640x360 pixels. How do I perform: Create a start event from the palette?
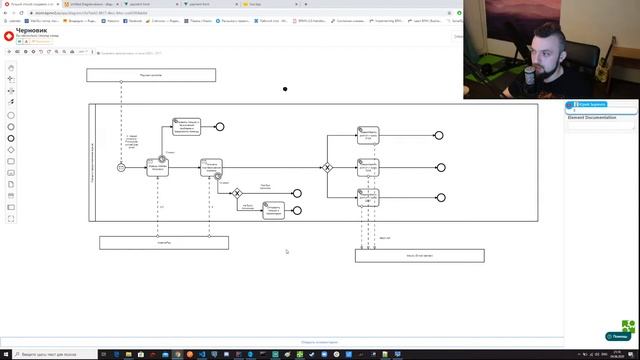(x=11, y=116)
